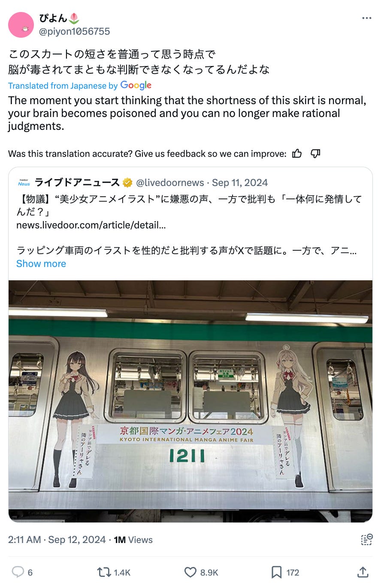Open the three-dot more options menu
The width and height of the screenshot is (381, 588).
pos(366,18)
